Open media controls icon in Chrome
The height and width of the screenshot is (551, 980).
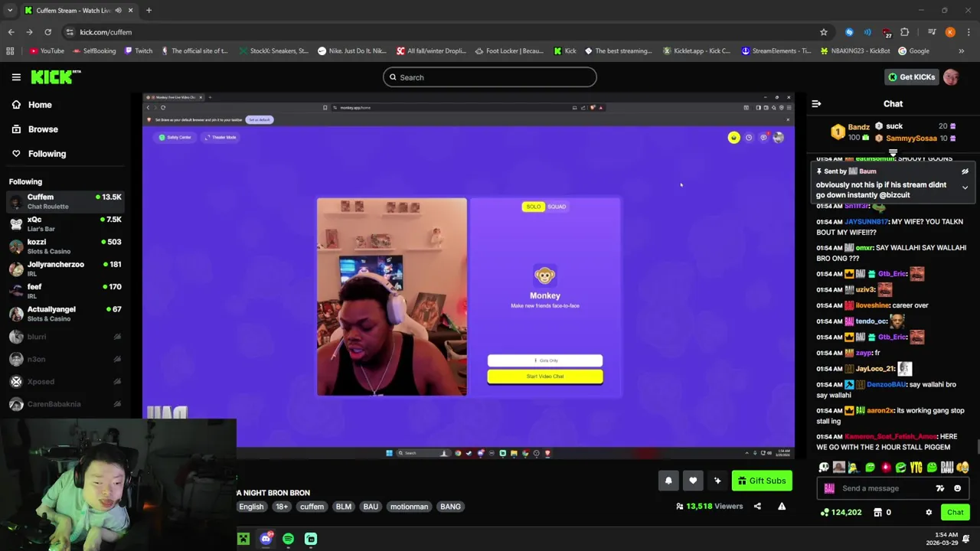[x=932, y=32]
